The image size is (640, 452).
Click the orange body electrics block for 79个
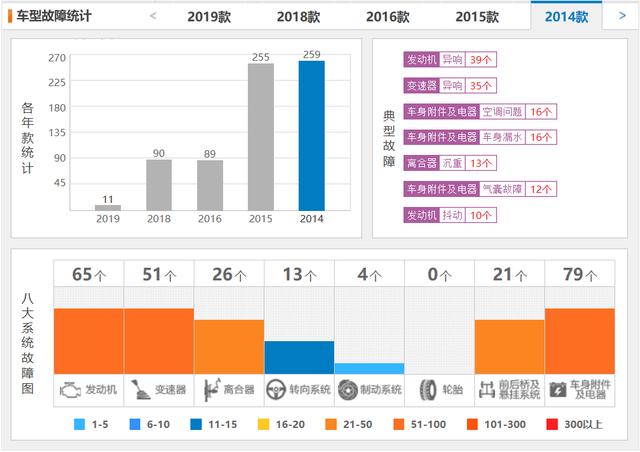[x=580, y=341]
